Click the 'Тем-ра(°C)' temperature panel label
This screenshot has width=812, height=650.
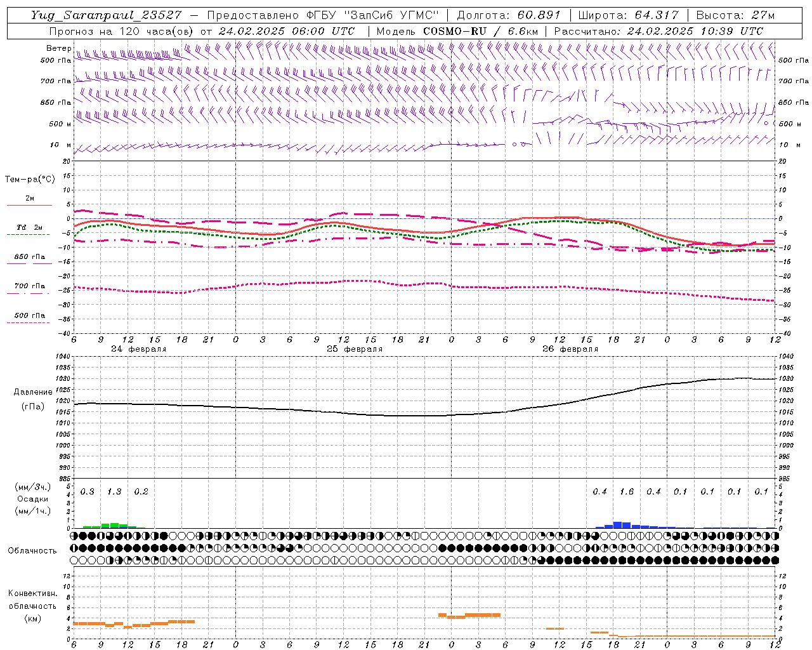pyautogui.click(x=30, y=180)
